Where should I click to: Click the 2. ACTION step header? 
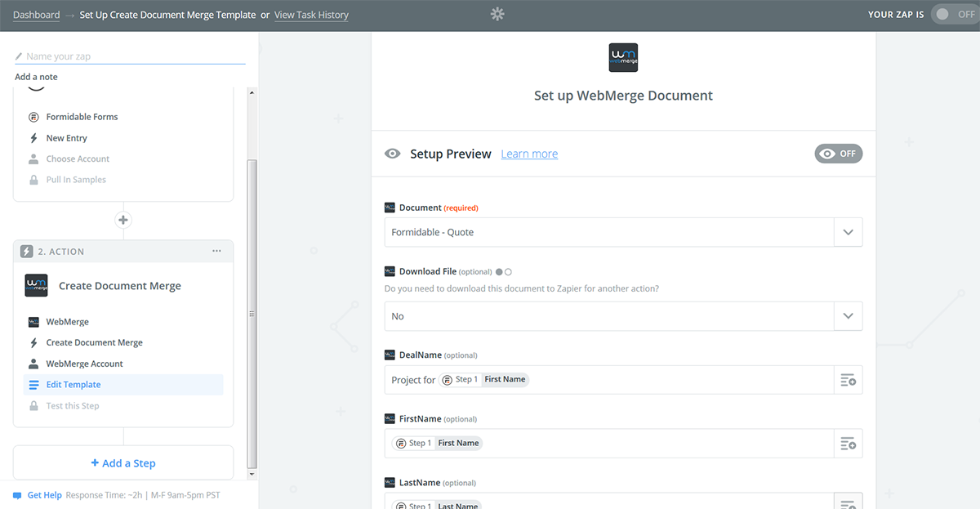pos(123,252)
